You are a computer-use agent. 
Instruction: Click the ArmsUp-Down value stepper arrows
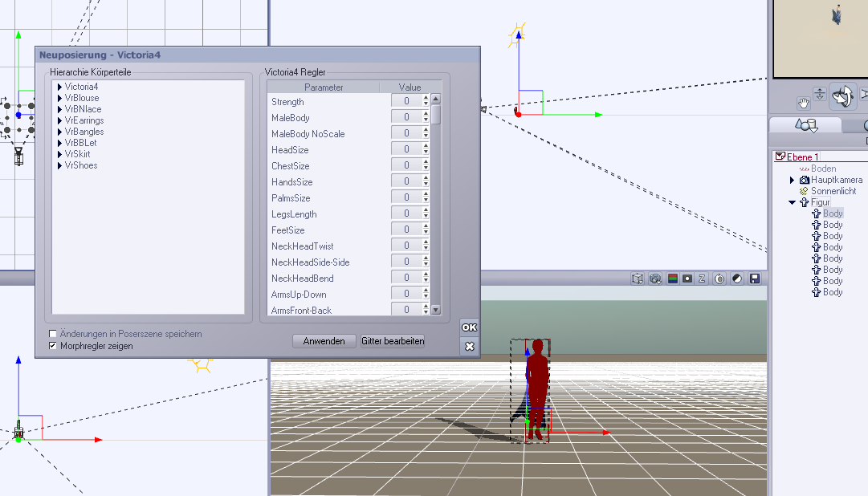(x=426, y=294)
